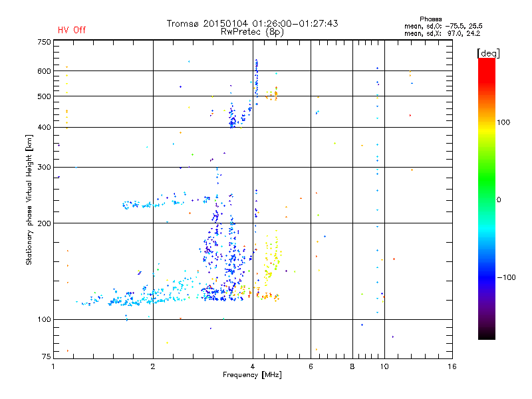Click the color bar tick label '-100'

506,277
